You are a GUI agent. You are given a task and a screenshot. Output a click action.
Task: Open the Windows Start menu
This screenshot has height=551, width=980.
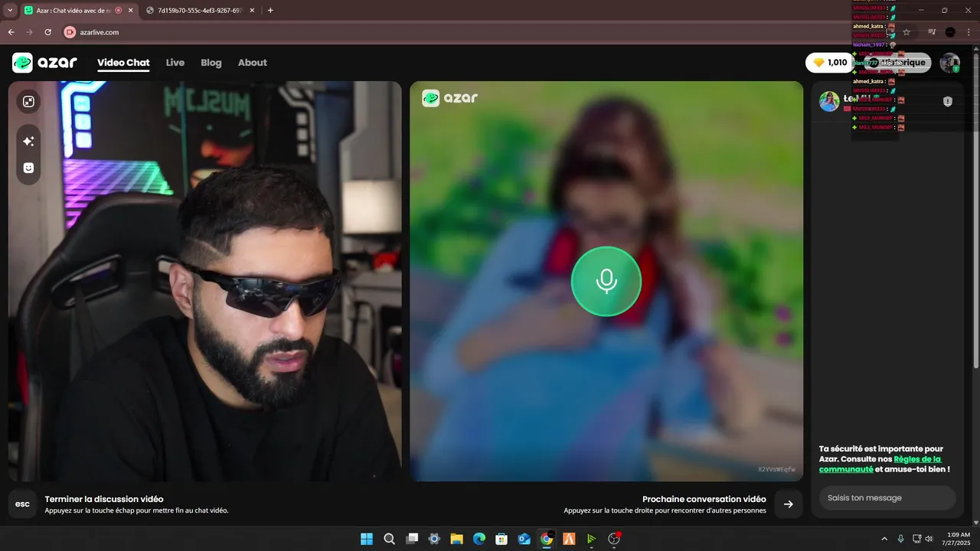point(367,539)
